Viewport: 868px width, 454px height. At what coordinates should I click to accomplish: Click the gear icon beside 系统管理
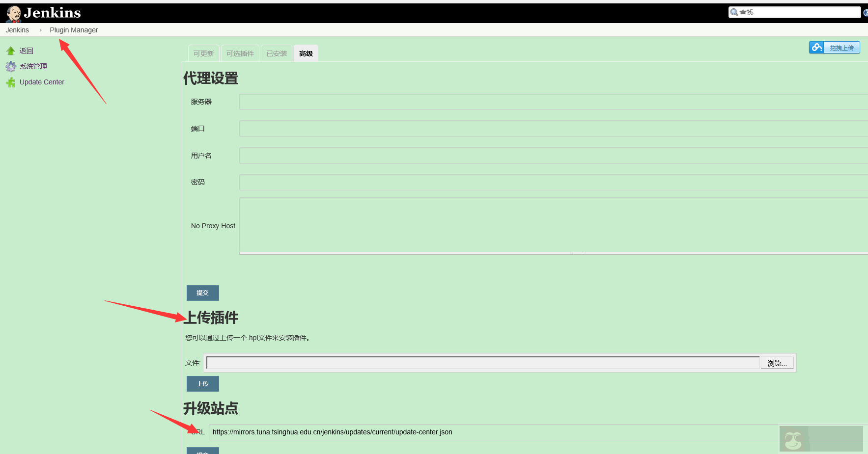click(10, 66)
